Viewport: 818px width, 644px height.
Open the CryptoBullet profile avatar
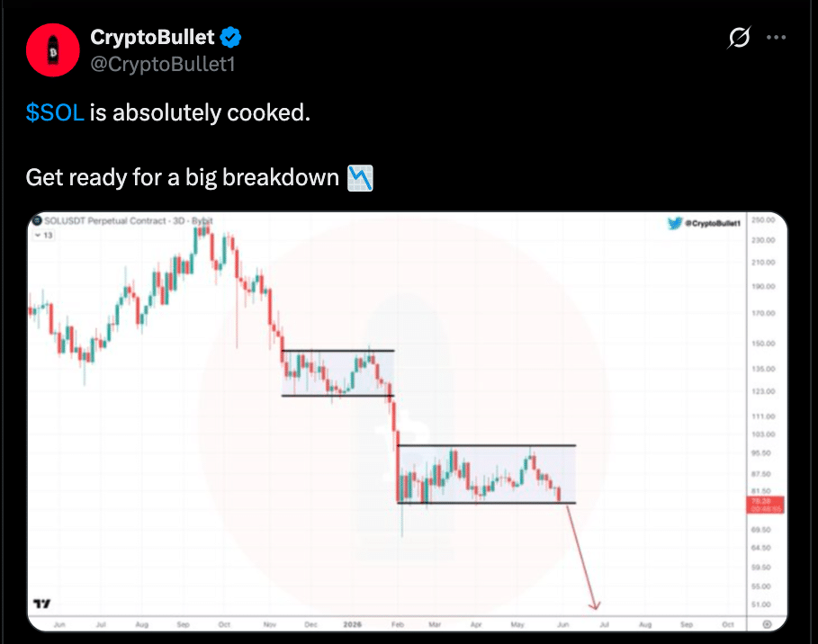point(53,50)
